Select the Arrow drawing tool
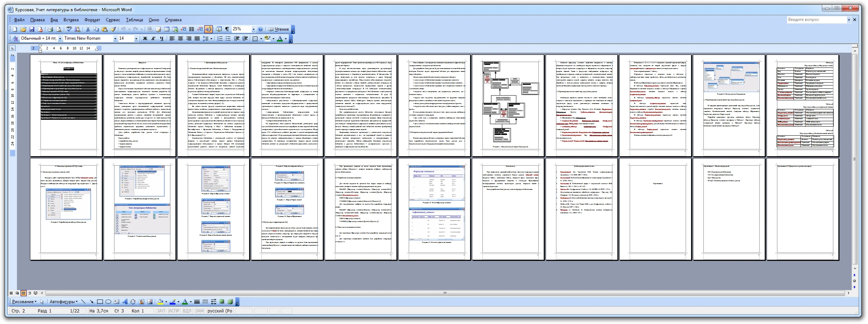The image size is (868, 324). pyautogui.click(x=91, y=302)
